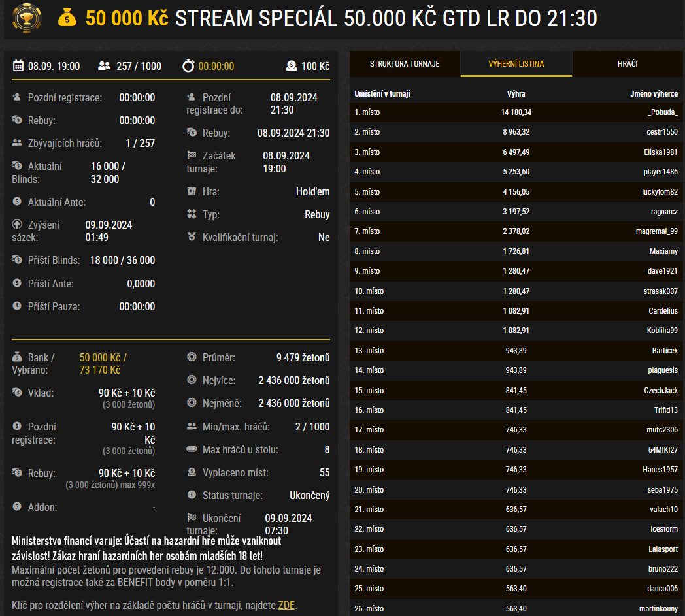Viewport: 685px width, 616px height.
Task: Click the icon beside Vyplaceno míst
Action: [x=192, y=472]
